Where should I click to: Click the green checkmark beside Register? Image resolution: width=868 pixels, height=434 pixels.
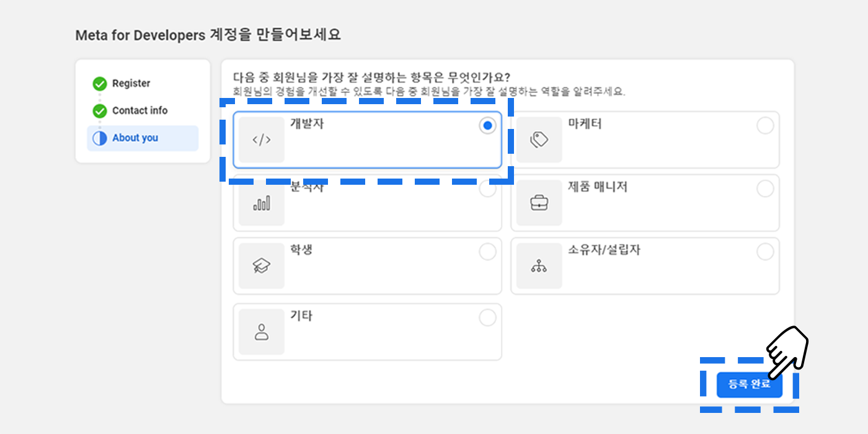[100, 84]
